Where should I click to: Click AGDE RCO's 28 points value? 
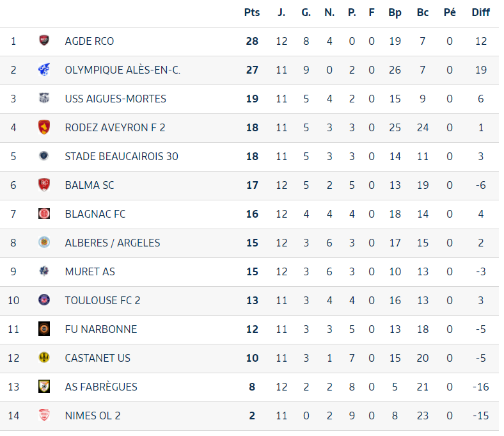[x=253, y=41]
